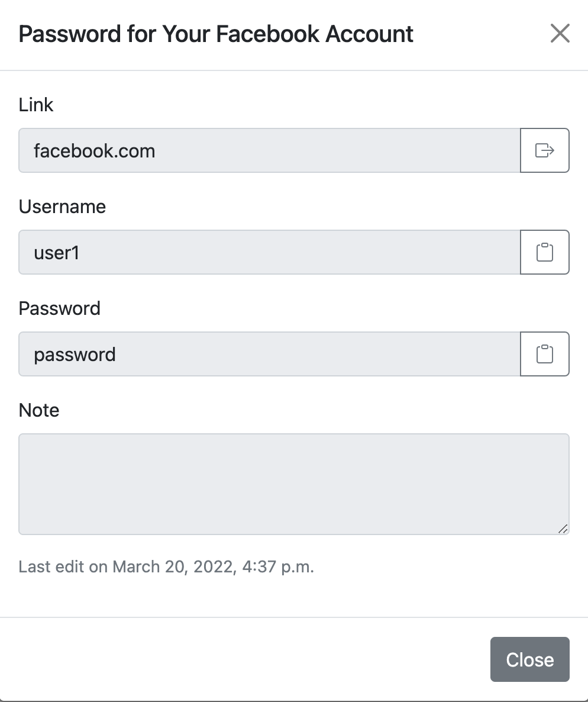Click the 4:37 p.m. time text
Image resolution: width=588 pixels, height=702 pixels.
pos(278,567)
